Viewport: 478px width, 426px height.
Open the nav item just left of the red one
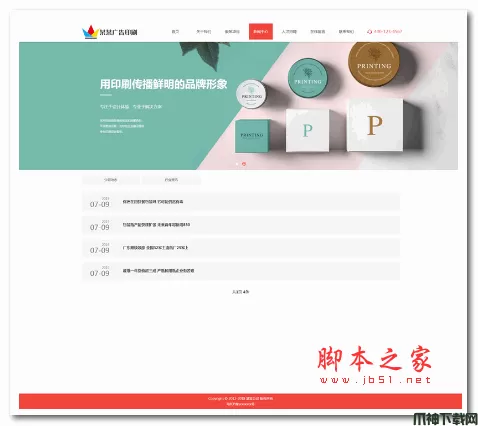pos(232,32)
